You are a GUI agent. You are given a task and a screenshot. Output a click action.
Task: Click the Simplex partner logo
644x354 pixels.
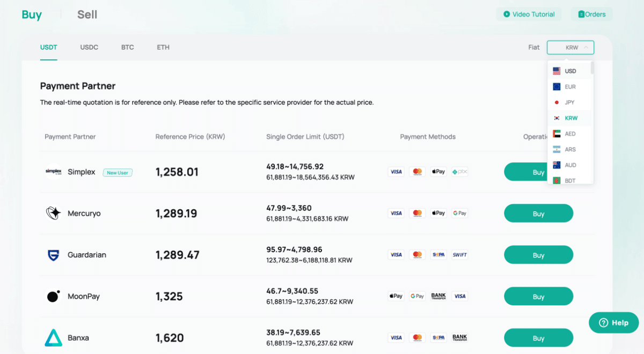[54, 172]
